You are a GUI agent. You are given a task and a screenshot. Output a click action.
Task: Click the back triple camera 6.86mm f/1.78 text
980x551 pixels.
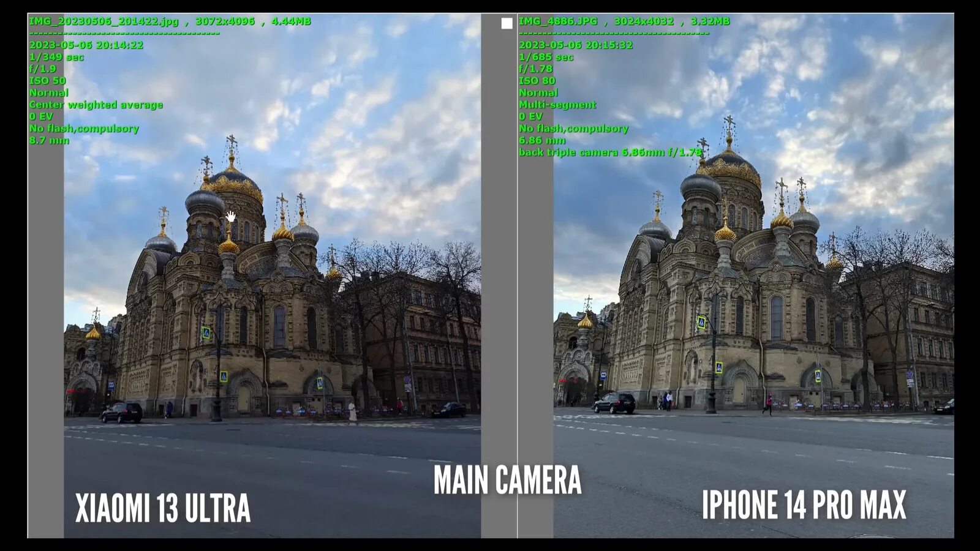click(610, 152)
